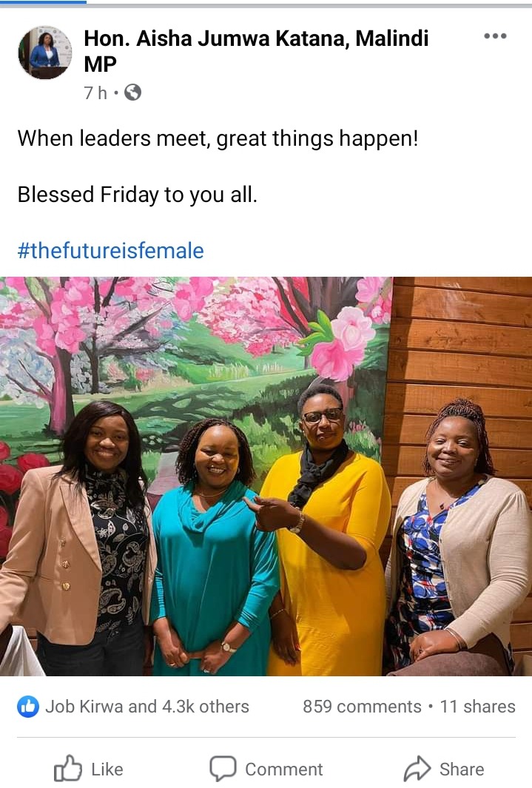Open Hon. Aisha Jumwa Katana page name
This screenshot has width=532, height=788.
tap(256, 51)
